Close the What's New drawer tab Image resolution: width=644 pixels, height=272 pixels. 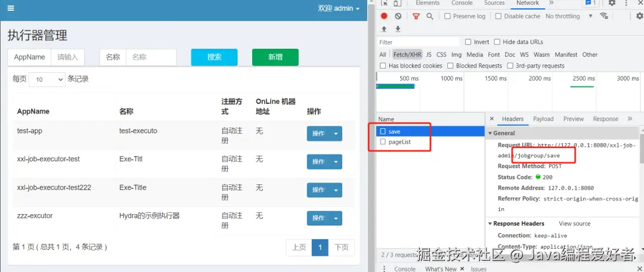(x=462, y=268)
